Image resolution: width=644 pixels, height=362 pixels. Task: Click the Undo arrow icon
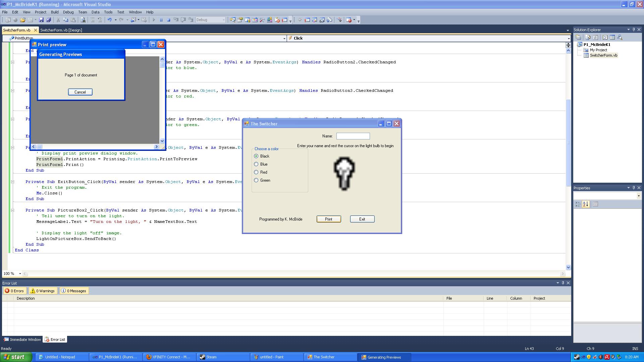pyautogui.click(x=109, y=20)
